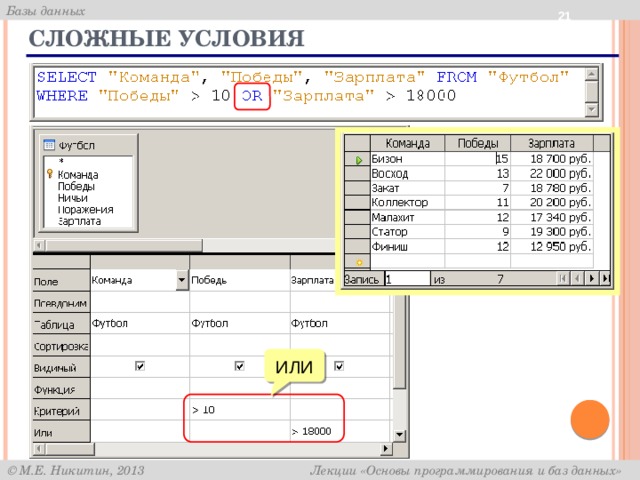Click the SQL query text area
This screenshot has width=640, height=480.
(x=309, y=92)
